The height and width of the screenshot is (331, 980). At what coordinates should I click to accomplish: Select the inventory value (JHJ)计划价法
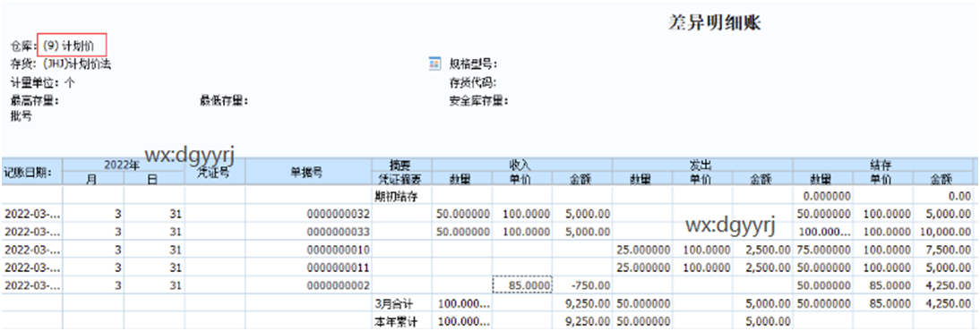coord(78,64)
